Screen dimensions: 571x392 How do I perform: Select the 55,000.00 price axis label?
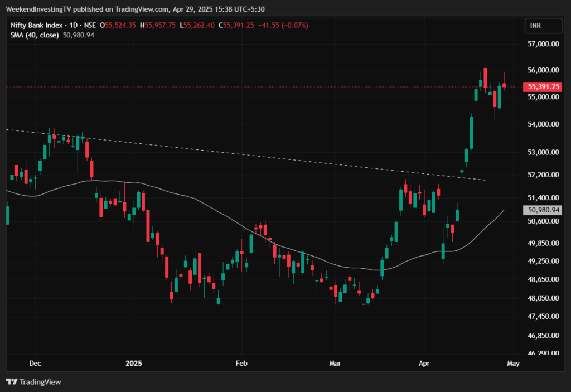coord(543,97)
